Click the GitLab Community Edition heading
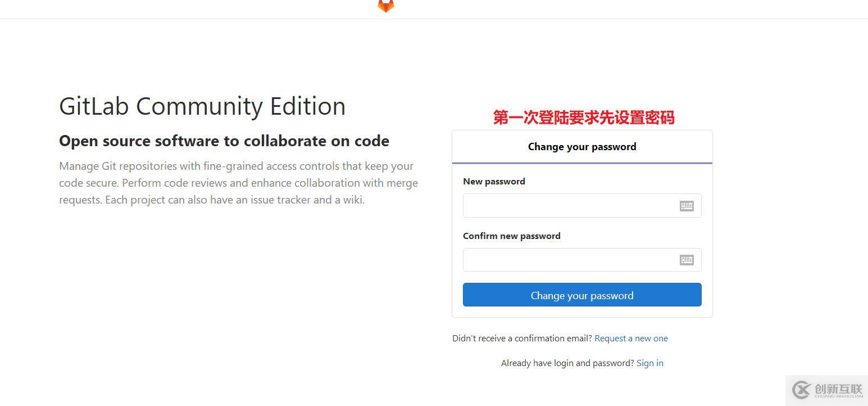The image size is (868, 406). pyautogui.click(x=202, y=106)
